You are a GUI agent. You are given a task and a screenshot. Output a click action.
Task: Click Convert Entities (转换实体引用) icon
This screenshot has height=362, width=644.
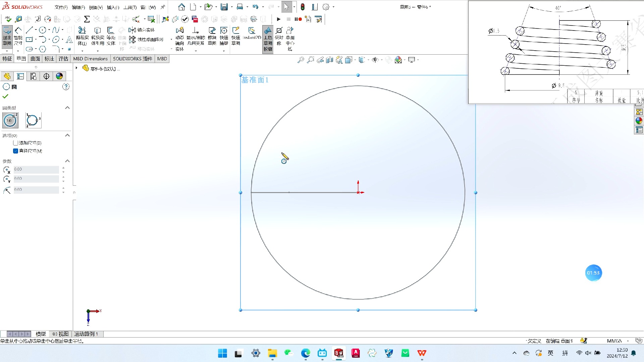point(98,36)
